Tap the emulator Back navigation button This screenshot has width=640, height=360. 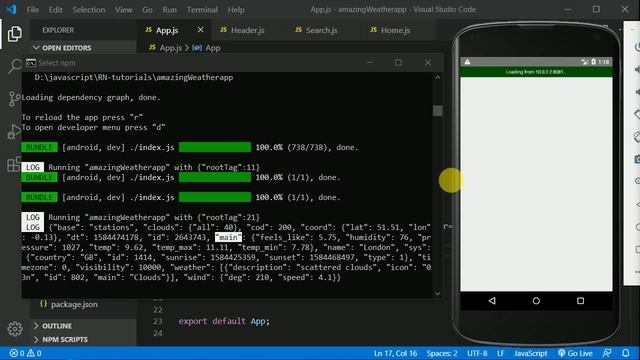[492, 301]
